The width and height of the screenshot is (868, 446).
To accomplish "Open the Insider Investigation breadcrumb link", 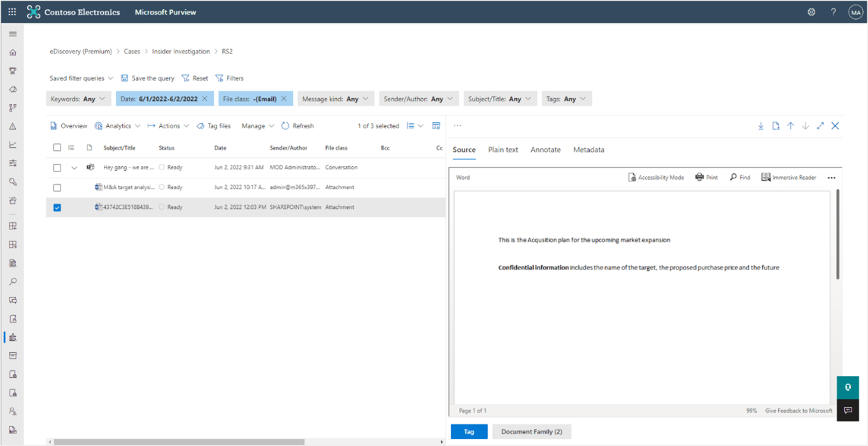I will pyautogui.click(x=181, y=52).
